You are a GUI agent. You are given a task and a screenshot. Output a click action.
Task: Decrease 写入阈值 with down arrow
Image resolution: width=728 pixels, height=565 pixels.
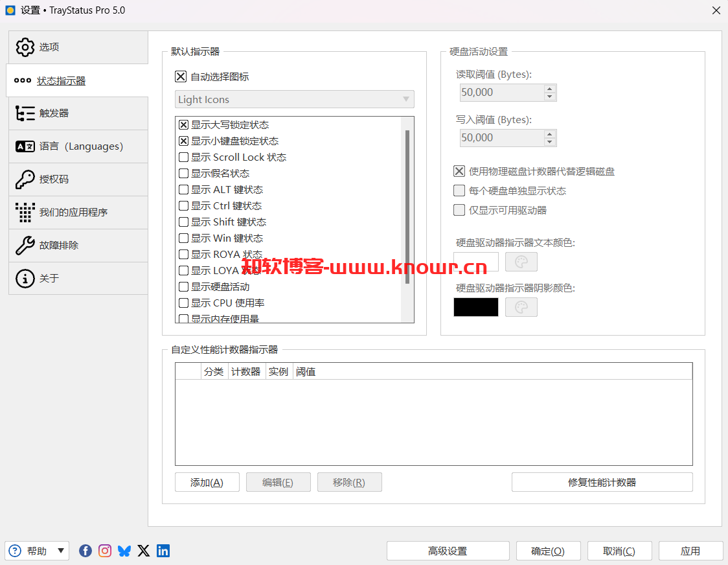(550, 142)
